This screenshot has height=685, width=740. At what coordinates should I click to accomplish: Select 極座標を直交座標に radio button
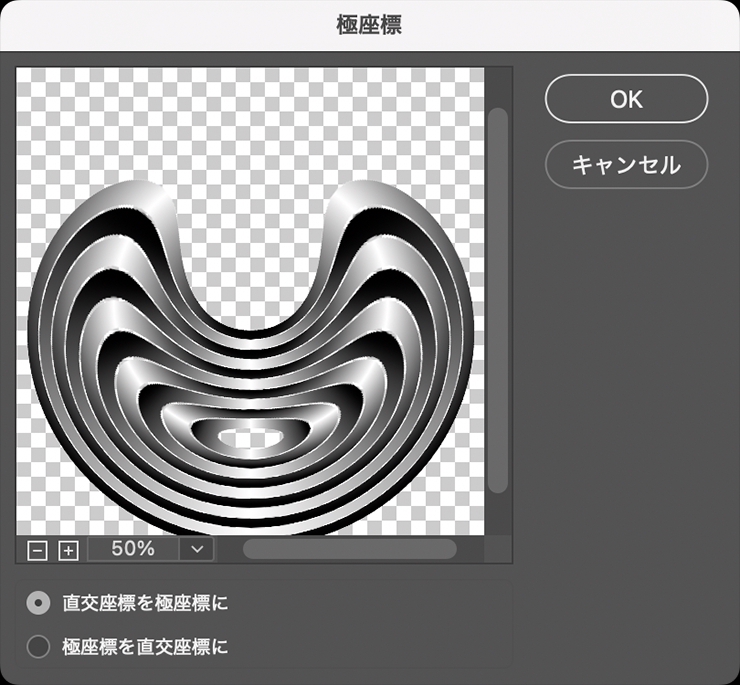[x=38, y=646]
